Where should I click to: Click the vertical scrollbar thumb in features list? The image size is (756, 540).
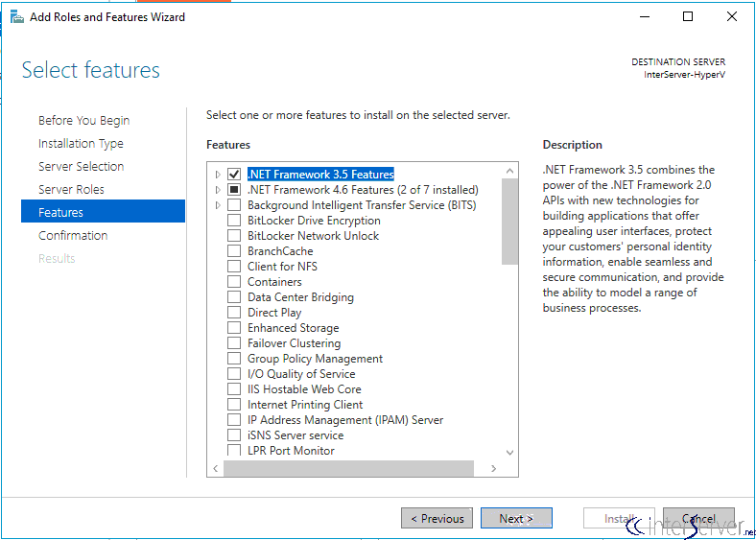click(x=509, y=222)
